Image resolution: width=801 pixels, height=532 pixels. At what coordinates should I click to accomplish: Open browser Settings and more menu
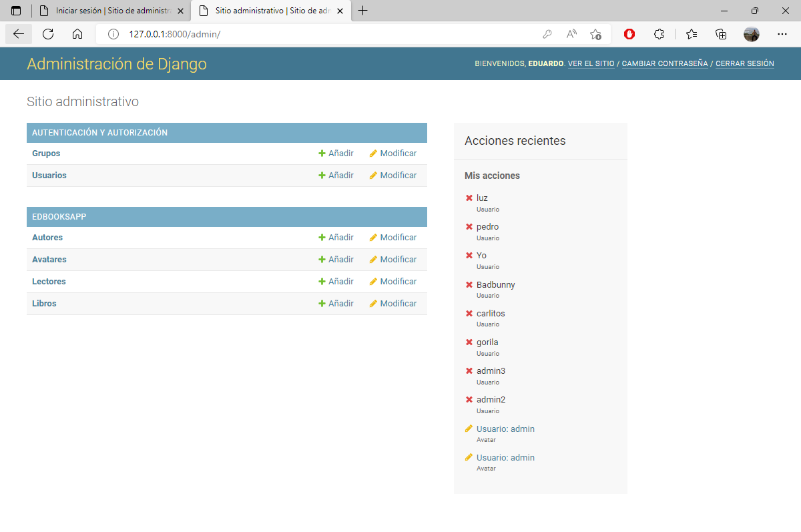pyautogui.click(x=782, y=34)
